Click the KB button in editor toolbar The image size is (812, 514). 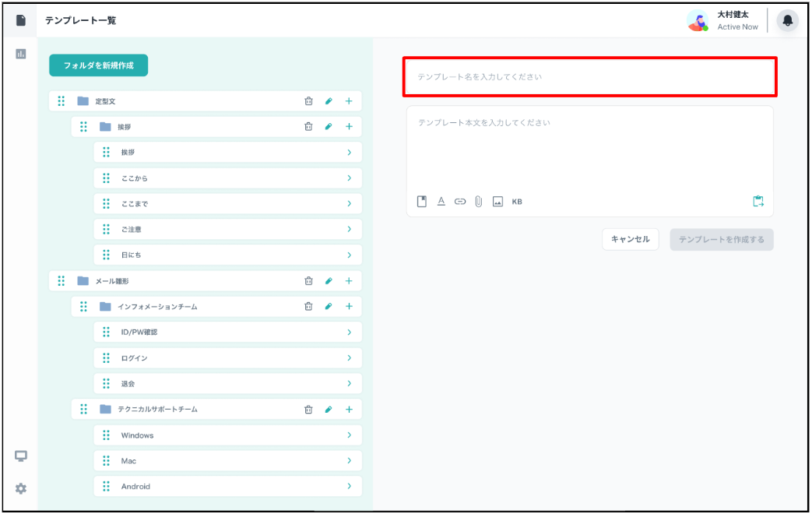517,202
